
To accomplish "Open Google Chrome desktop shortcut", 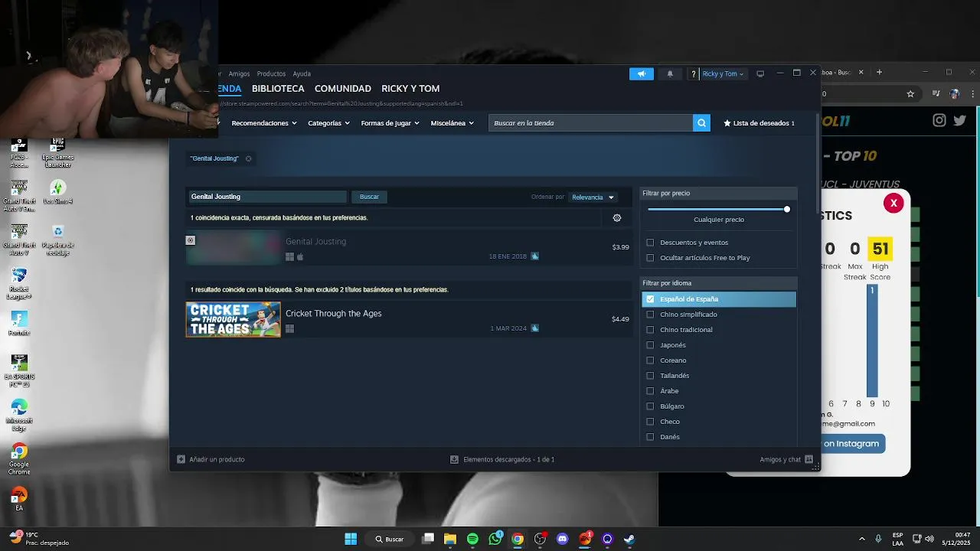I will click(19, 459).
